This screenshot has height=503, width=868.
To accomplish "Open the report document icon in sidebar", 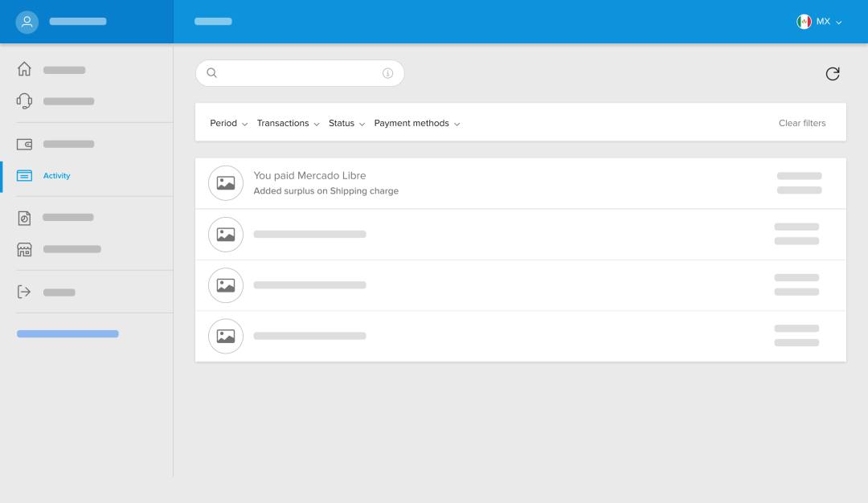I will point(24,218).
